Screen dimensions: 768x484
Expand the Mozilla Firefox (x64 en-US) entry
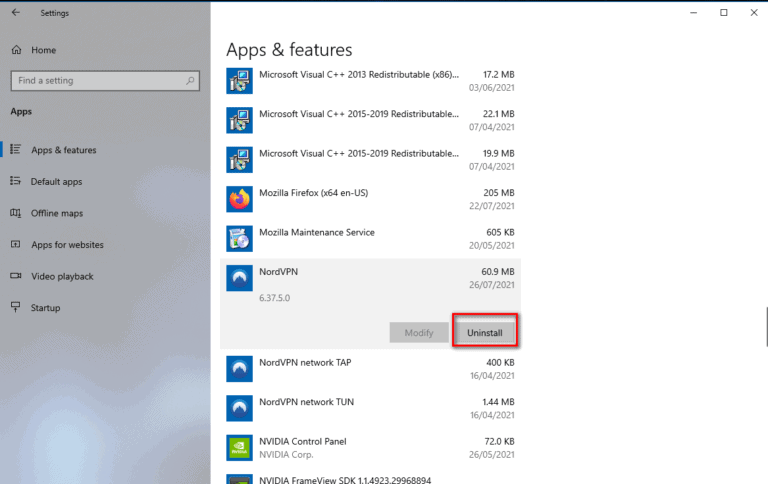point(370,199)
